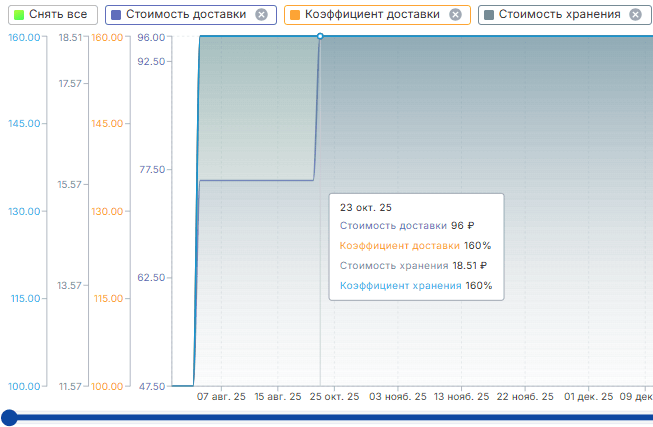Remove the Коэффициент доставки series with its X icon

(455, 15)
